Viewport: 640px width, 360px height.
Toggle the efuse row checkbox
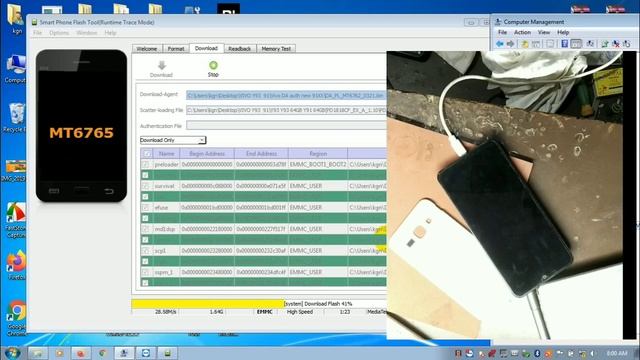[145, 207]
